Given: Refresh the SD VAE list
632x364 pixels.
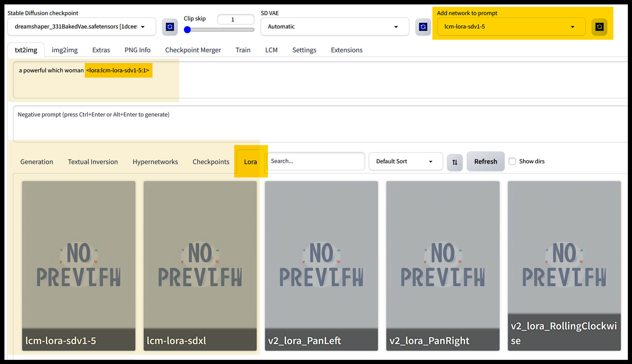Looking at the screenshot, I should (x=423, y=27).
